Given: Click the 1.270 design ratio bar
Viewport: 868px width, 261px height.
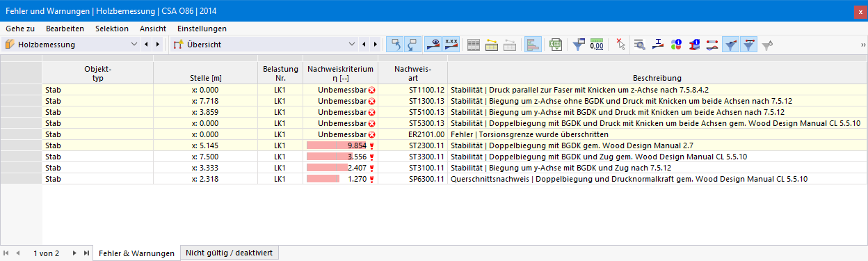Looking at the screenshot, I should click(x=323, y=179).
